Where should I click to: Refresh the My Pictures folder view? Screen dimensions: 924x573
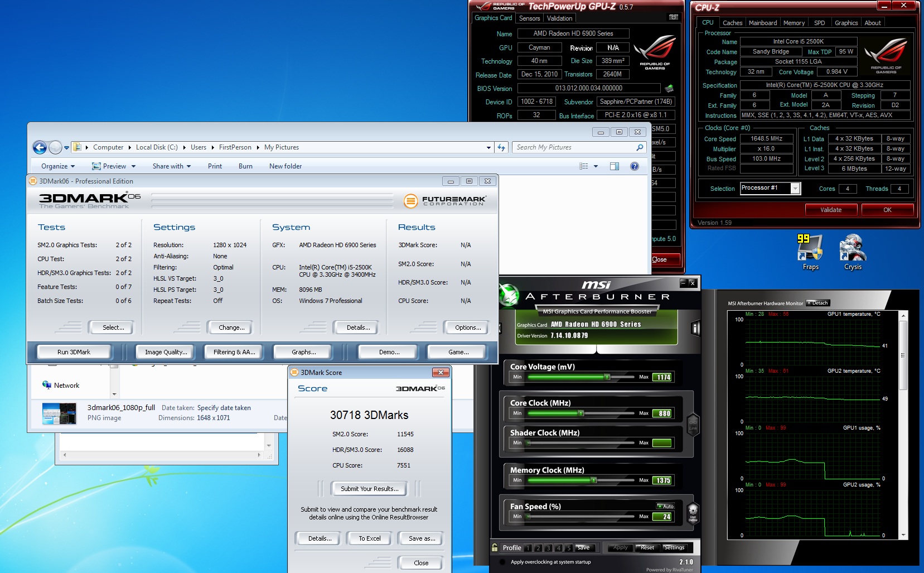tap(501, 147)
